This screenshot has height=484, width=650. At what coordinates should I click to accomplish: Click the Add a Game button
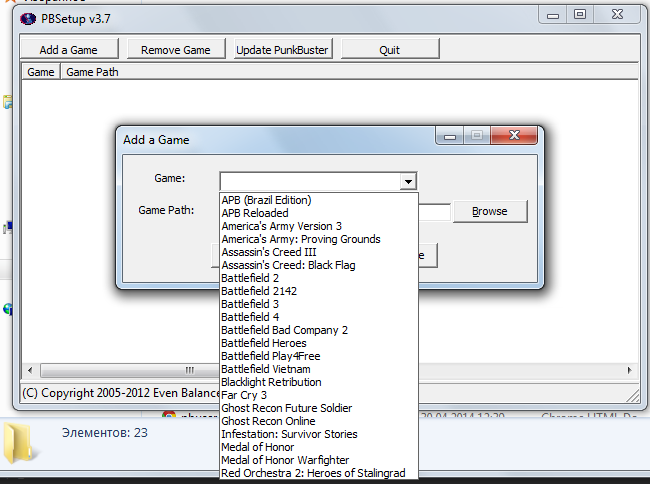point(69,50)
